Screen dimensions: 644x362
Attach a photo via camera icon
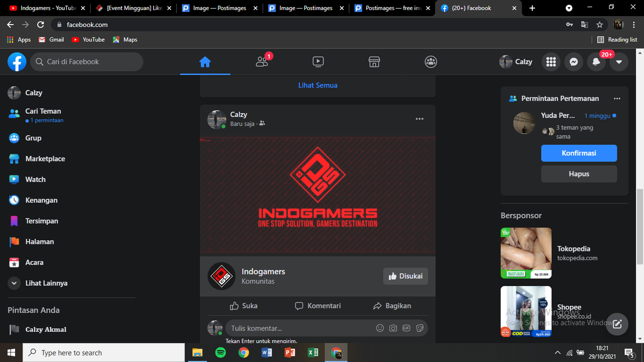coord(393,328)
